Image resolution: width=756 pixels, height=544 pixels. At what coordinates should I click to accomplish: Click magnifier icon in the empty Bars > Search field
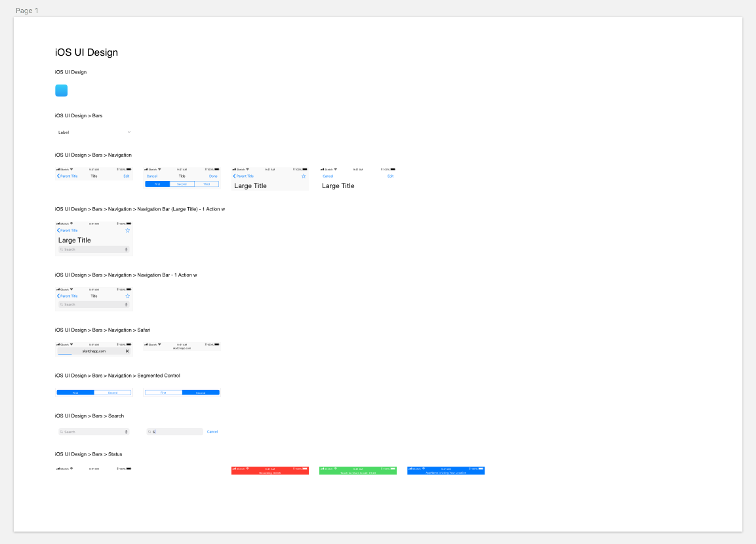click(62, 432)
